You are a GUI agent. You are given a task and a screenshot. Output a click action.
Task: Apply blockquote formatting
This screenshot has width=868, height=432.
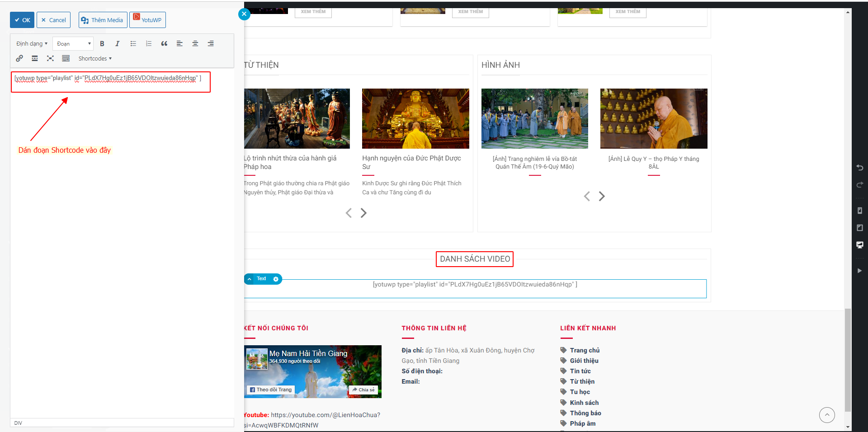(164, 44)
